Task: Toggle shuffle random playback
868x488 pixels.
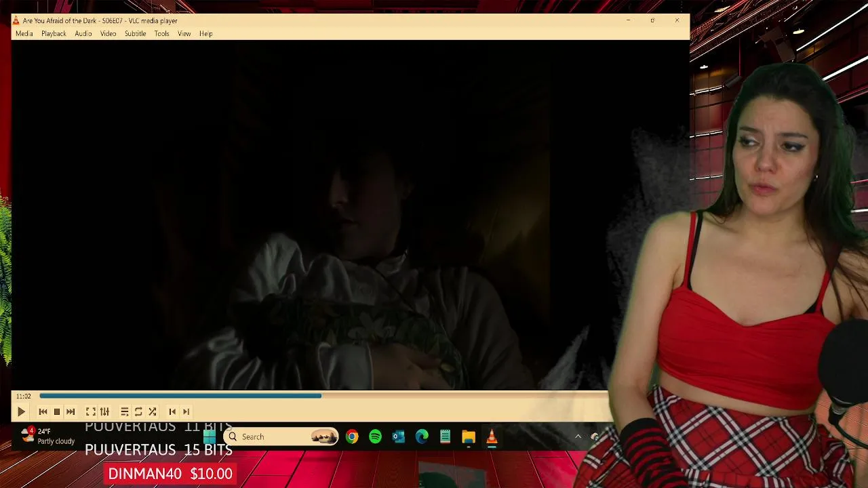Action: [x=153, y=411]
